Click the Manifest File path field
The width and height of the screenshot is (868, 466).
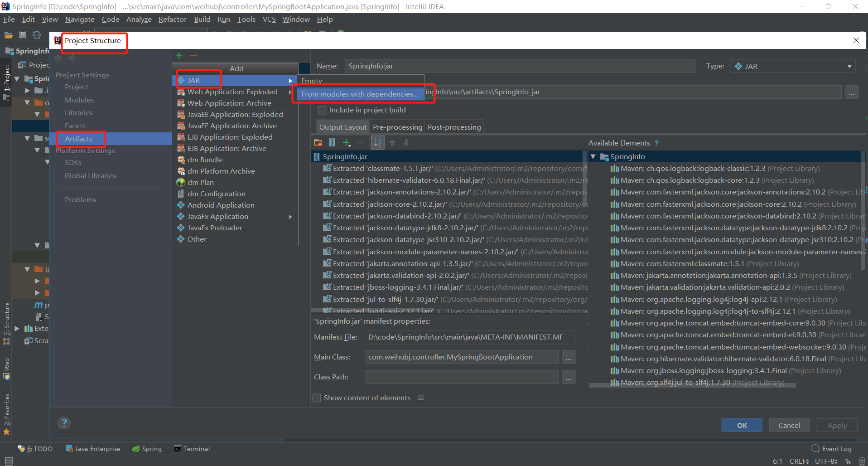pos(470,337)
